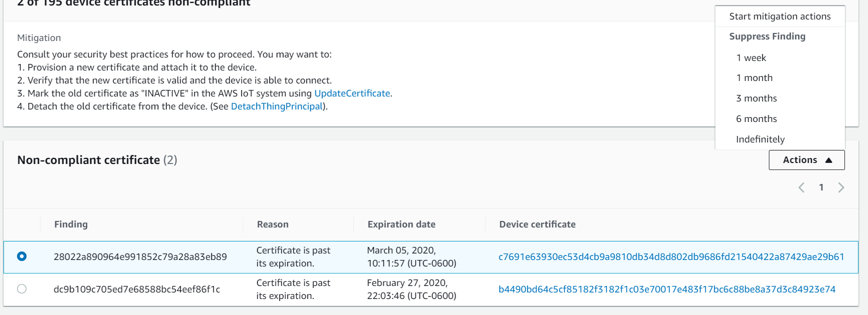The image size is (868, 315).
Task: Suppress finding for 6 months
Action: [x=756, y=119]
